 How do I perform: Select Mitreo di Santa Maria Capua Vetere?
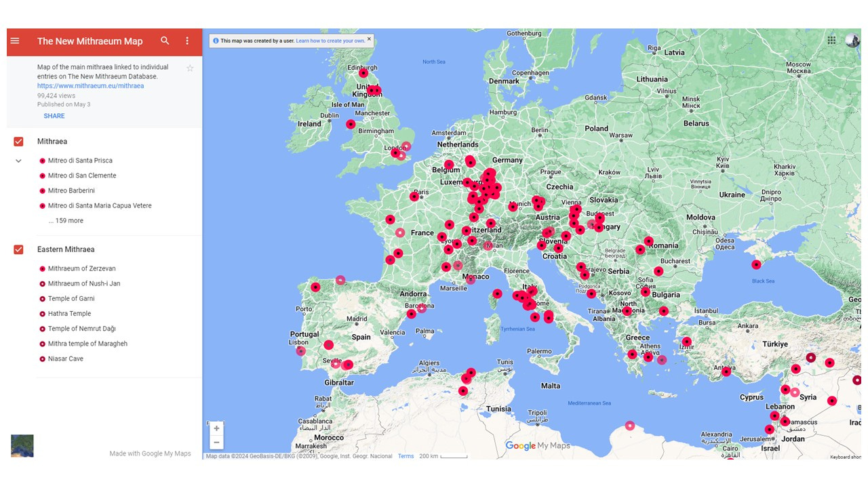point(99,205)
